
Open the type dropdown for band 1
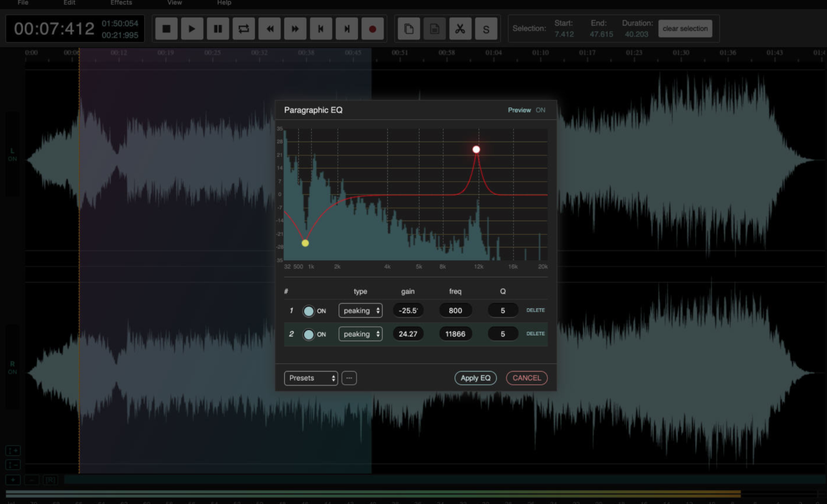(360, 310)
